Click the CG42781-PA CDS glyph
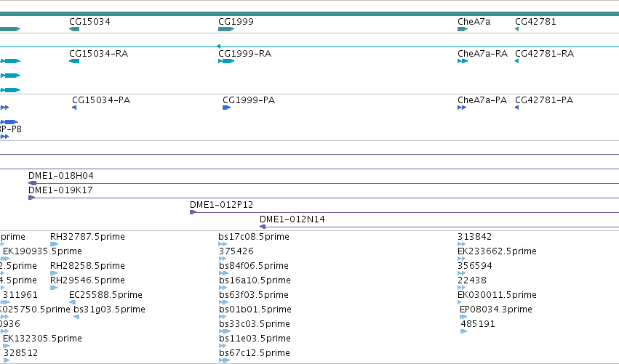The height and width of the screenshot is (364, 619). [516, 108]
